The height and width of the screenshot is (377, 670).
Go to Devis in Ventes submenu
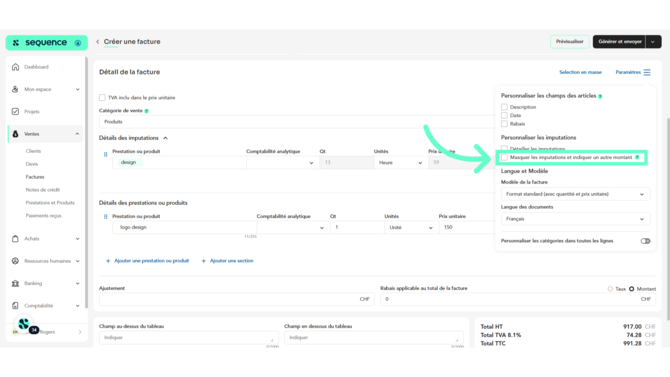click(32, 164)
